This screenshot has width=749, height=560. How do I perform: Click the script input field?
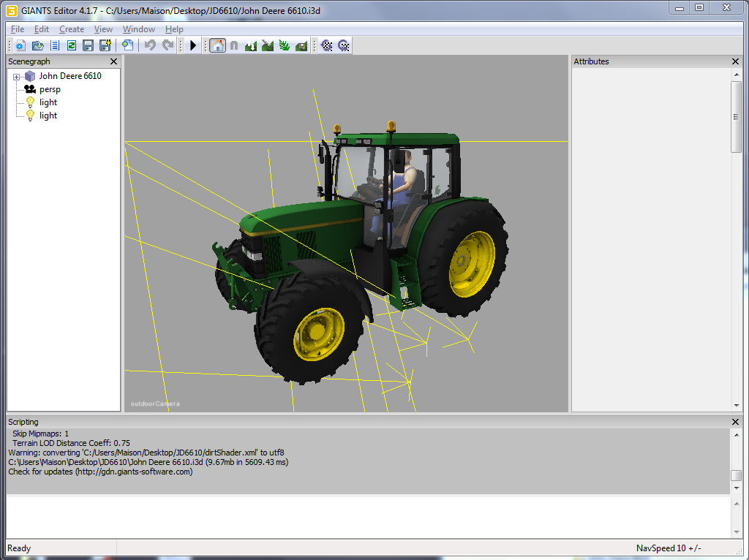[x=369, y=518]
